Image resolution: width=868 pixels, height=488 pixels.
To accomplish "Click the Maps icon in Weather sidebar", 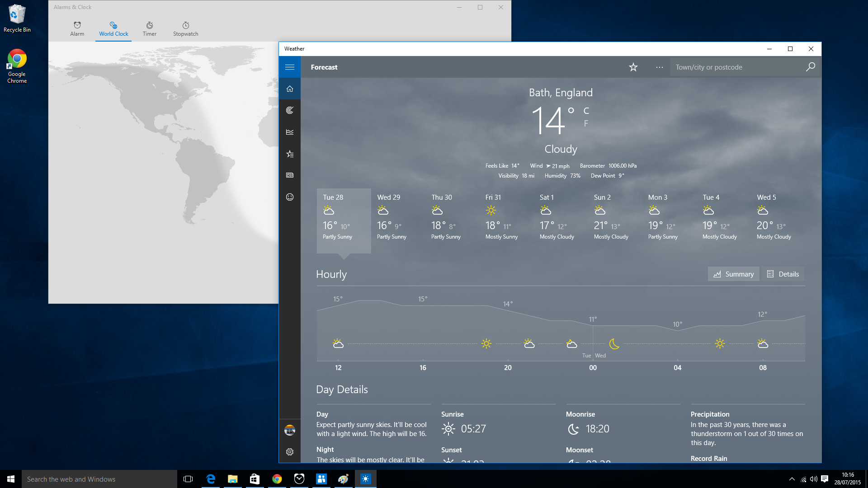I will click(290, 110).
